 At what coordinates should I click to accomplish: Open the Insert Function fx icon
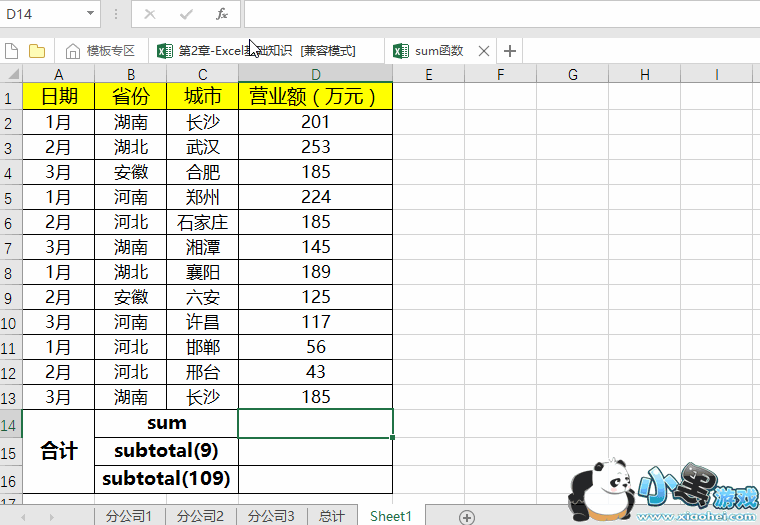(x=222, y=14)
